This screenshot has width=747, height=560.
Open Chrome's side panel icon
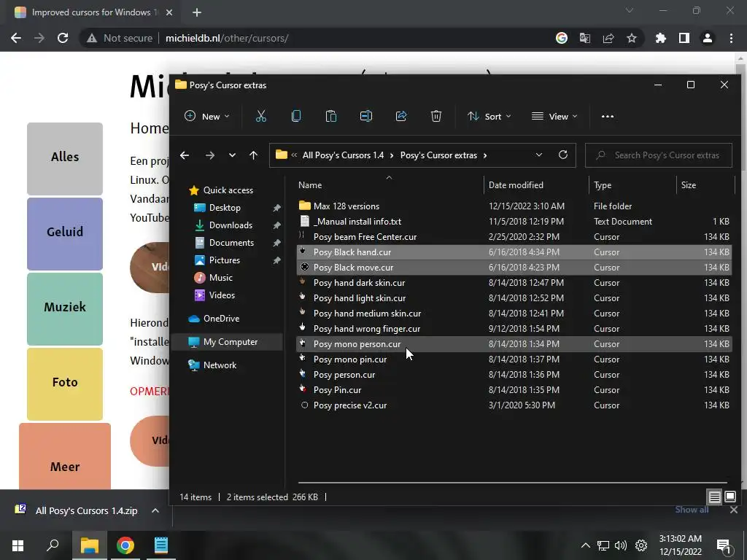point(684,38)
